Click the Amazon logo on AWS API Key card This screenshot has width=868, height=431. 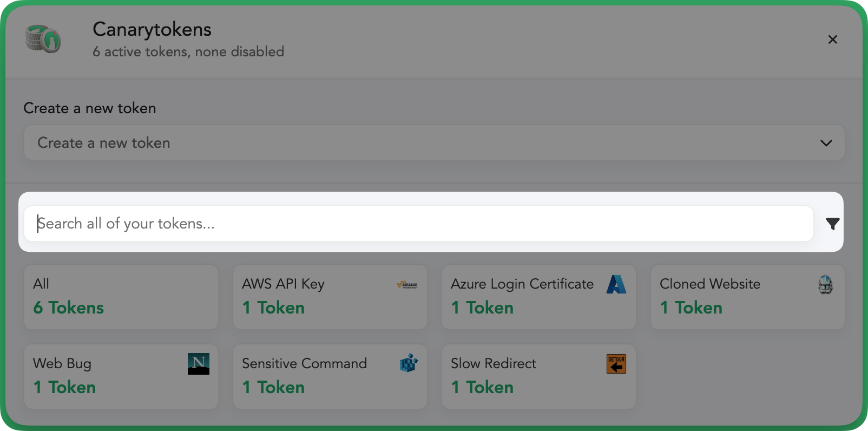coord(407,284)
